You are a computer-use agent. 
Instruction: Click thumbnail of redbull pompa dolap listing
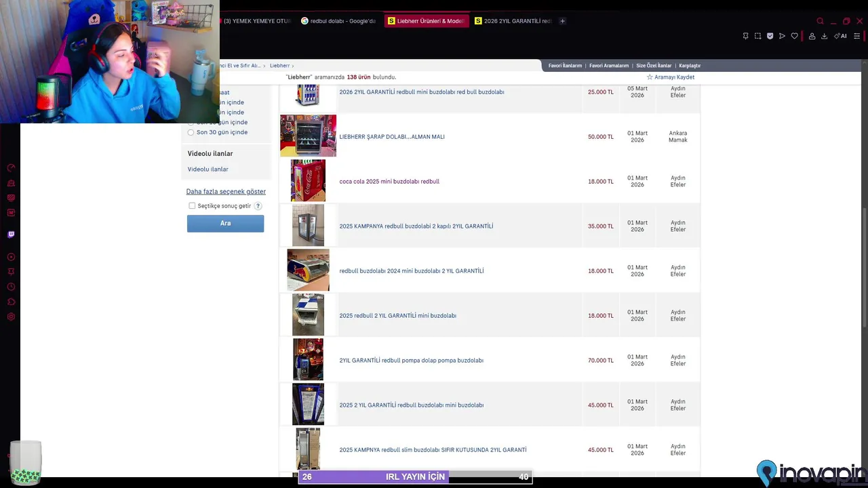coord(309,359)
